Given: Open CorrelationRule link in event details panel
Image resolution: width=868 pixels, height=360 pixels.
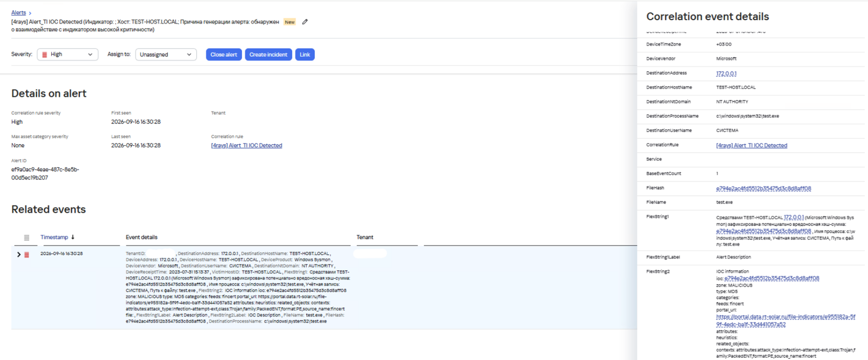Looking at the screenshot, I should coord(751,146).
